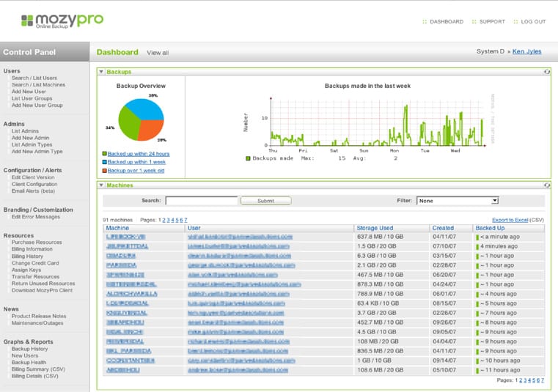
Task: Open Edit Client Version
Action: pos(33,177)
